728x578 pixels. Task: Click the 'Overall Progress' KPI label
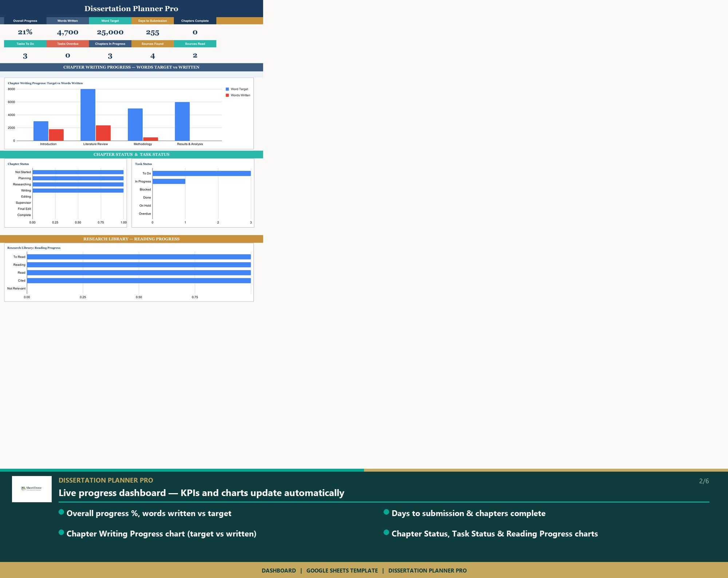[x=25, y=21]
